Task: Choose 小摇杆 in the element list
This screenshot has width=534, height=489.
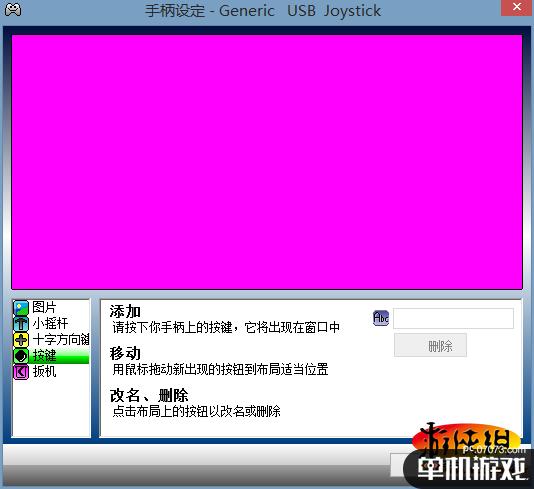Action: (x=50, y=324)
